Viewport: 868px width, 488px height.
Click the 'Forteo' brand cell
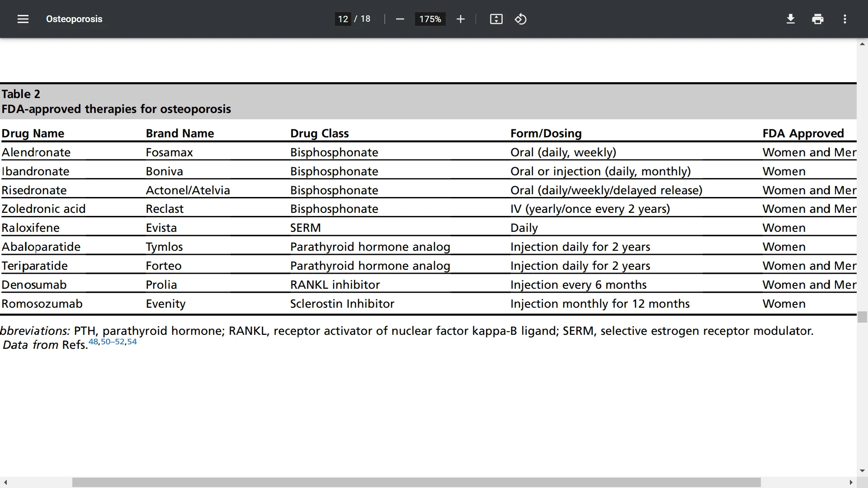163,266
